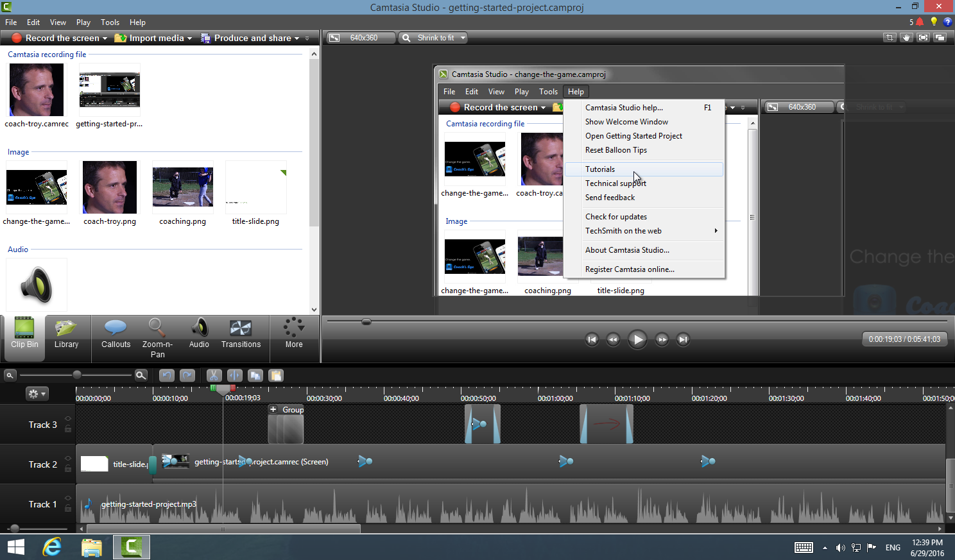This screenshot has height=560, width=955.
Task: Click the Paste clipboard icon
Action: [276, 375]
